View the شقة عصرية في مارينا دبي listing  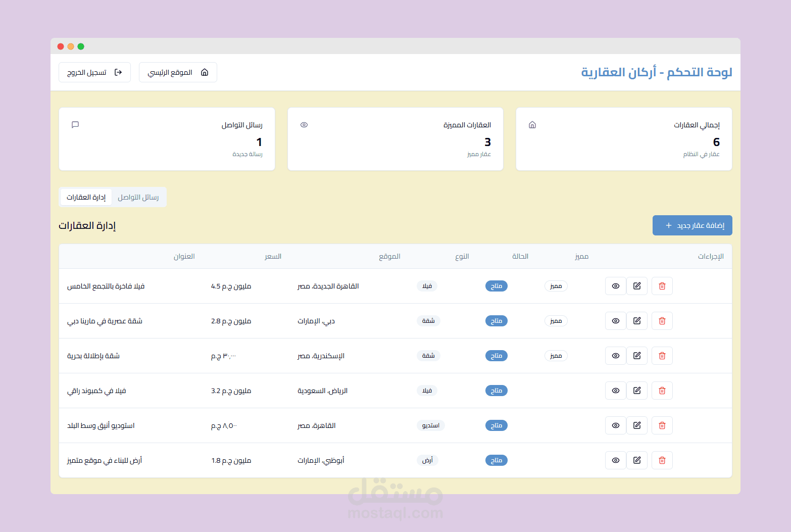616,321
